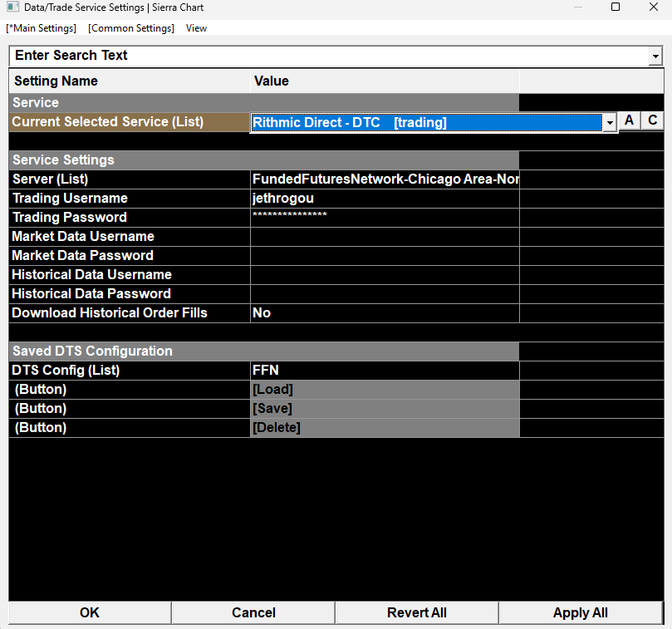This screenshot has height=629, width=672.
Task: Click the [Load] configuration button
Action: pos(385,390)
